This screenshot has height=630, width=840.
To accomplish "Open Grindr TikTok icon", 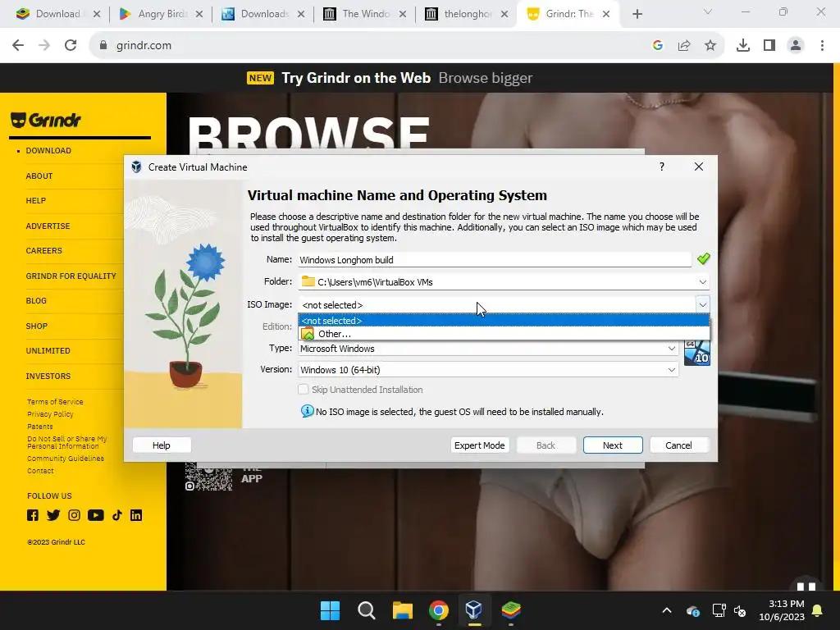I will [x=116, y=515].
